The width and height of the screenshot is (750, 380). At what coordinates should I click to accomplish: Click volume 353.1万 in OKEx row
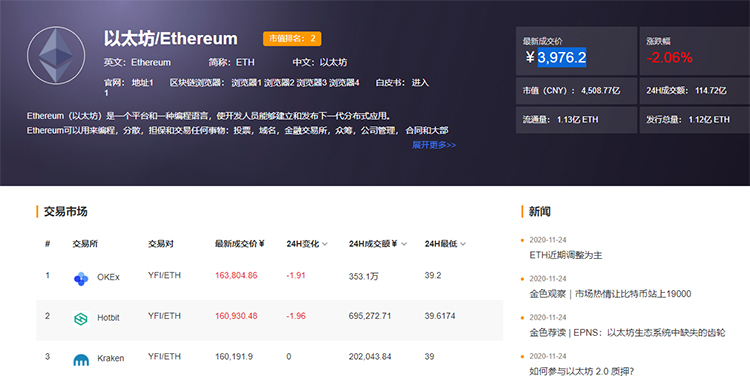pos(364,276)
